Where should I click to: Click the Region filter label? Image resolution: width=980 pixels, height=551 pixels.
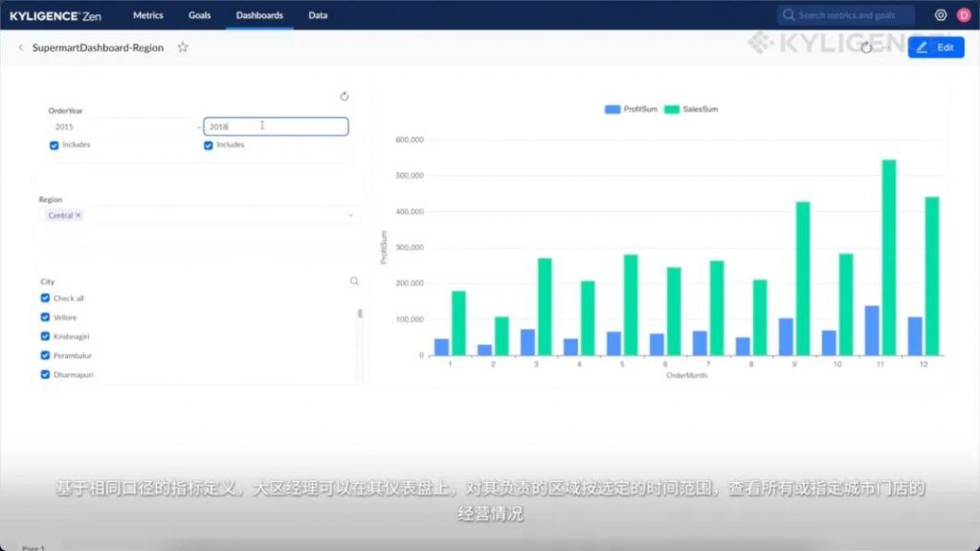tap(51, 199)
